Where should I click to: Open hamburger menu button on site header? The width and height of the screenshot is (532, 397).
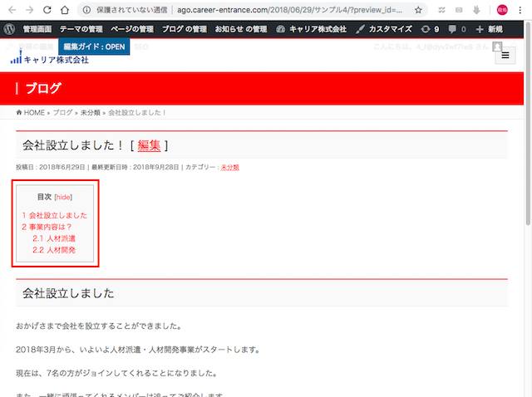point(505,56)
